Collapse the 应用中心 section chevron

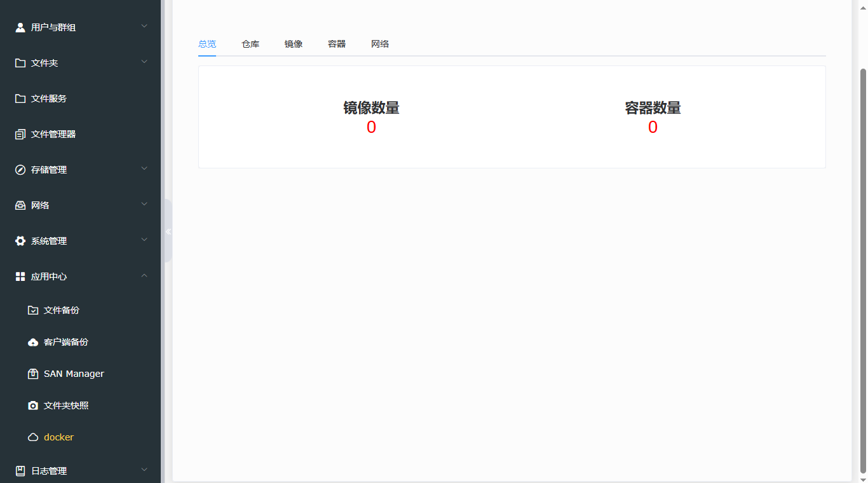(144, 276)
